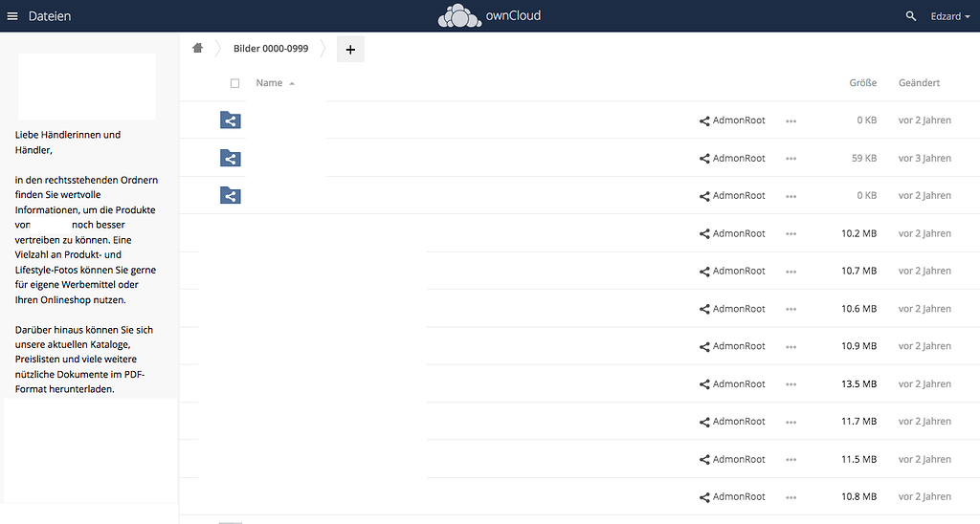Click the 10.8 MB size value
The height and width of the screenshot is (524, 980).
pos(858,496)
